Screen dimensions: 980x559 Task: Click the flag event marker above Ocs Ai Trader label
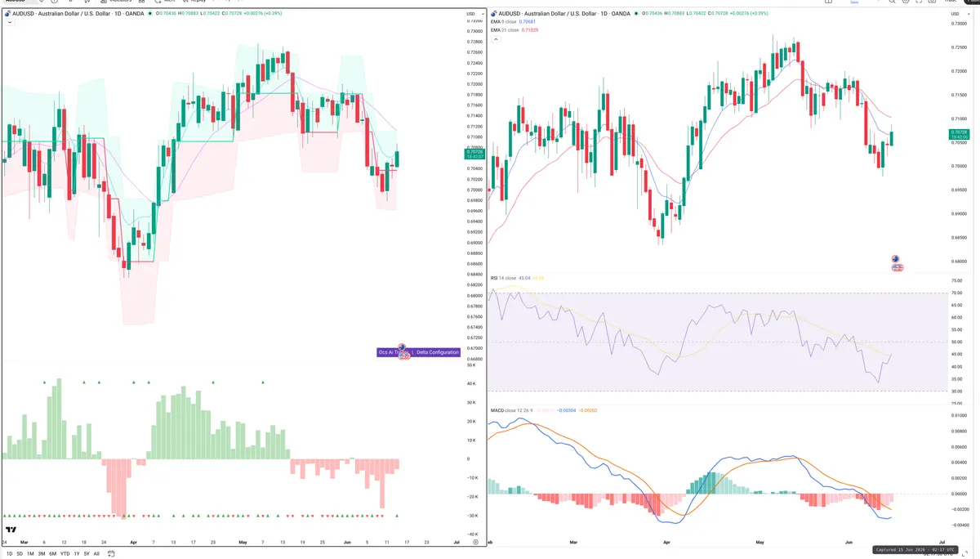point(402,347)
